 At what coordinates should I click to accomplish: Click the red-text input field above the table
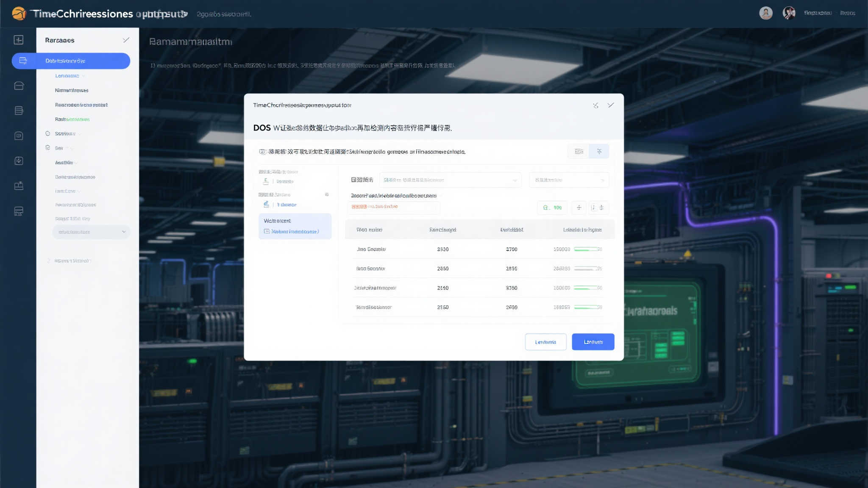tap(393, 207)
